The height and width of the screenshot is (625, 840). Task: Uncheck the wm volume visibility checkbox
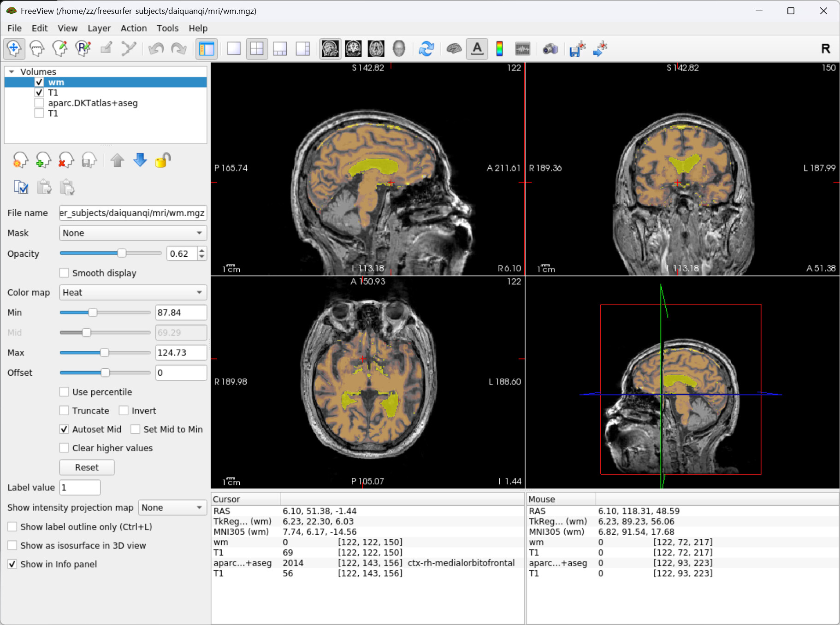click(x=39, y=83)
